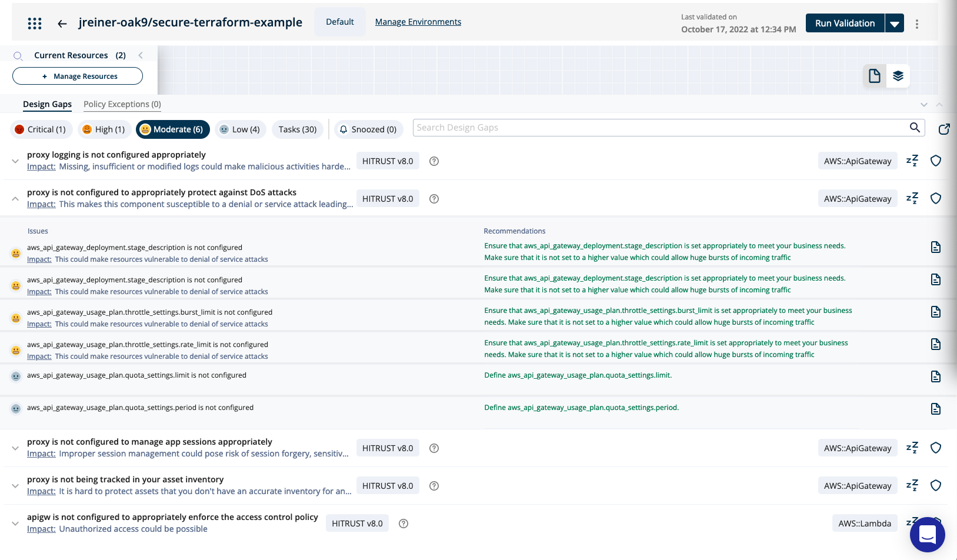Click HITRUST v8.0 badge for proxy logging
Image resolution: width=957 pixels, height=560 pixels.
click(388, 161)
